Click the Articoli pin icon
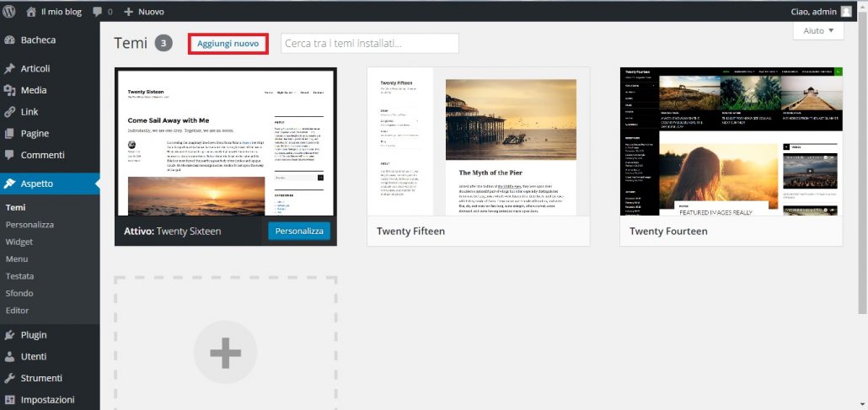Viewport: 868px width, 410px height. pos(9,68)
